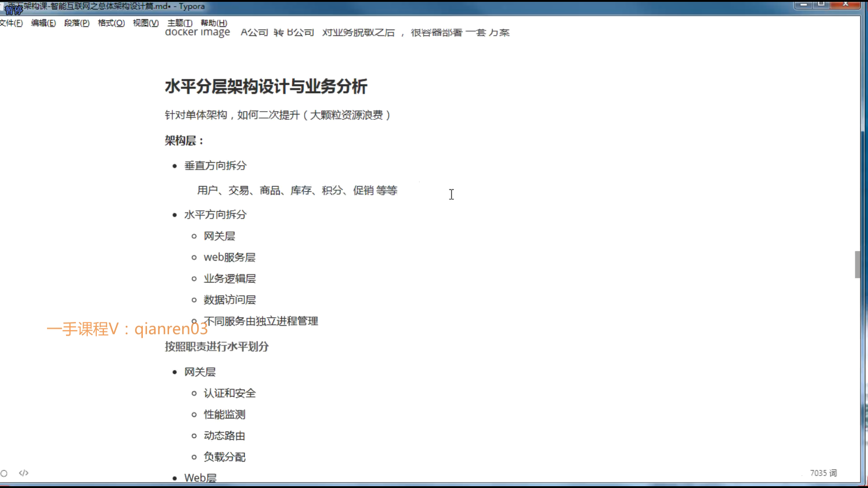868x488 pixels.
Task: Open the 编辑(E) edit menu
Action: click(43, 23)
